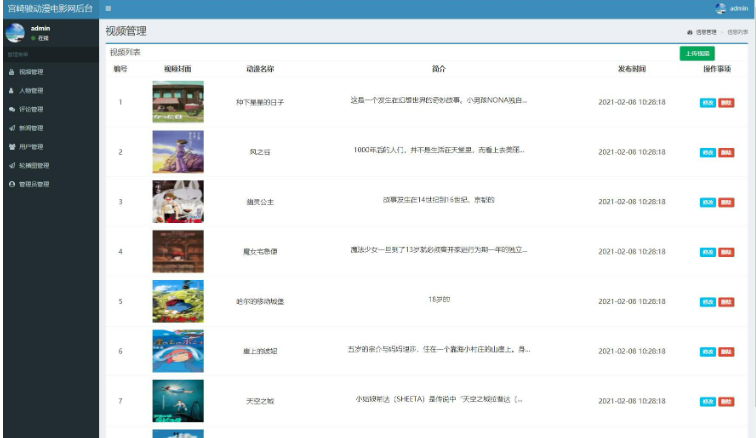The width and height of the screenshot is (756, 438).
Task: Click the description mentioning 13岁 in row 4
Action: pyautogui.click(x=438, y=250)
